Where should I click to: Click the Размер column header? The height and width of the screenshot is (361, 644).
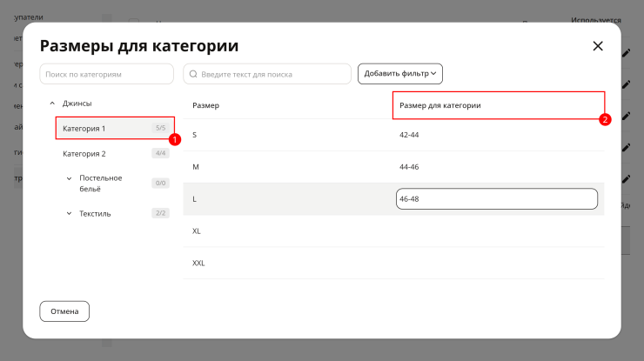205,105
